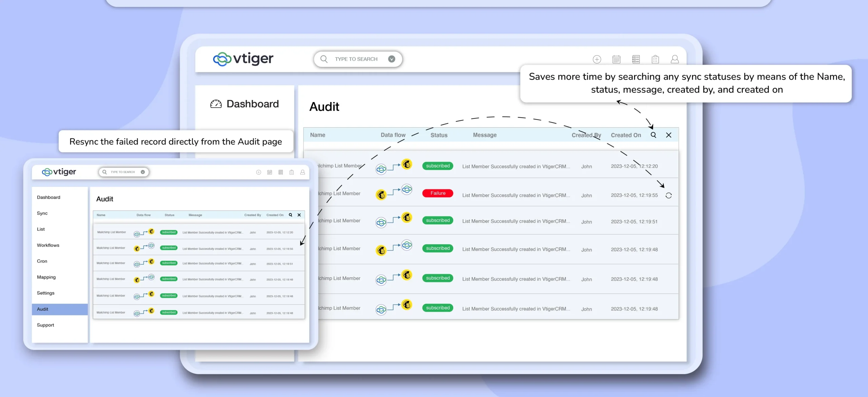Select Mapping in the small sidebar
The width and height of the screenshot is (868, 397).
(46, 277)
